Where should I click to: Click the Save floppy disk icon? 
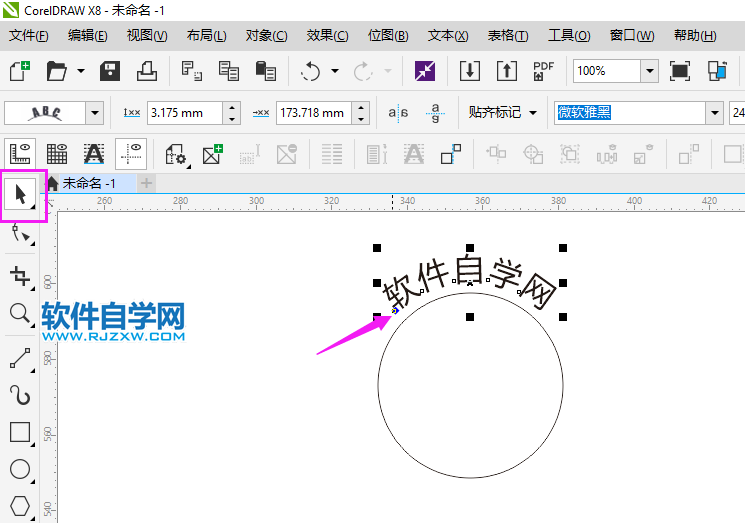click(x=110, y=71)
